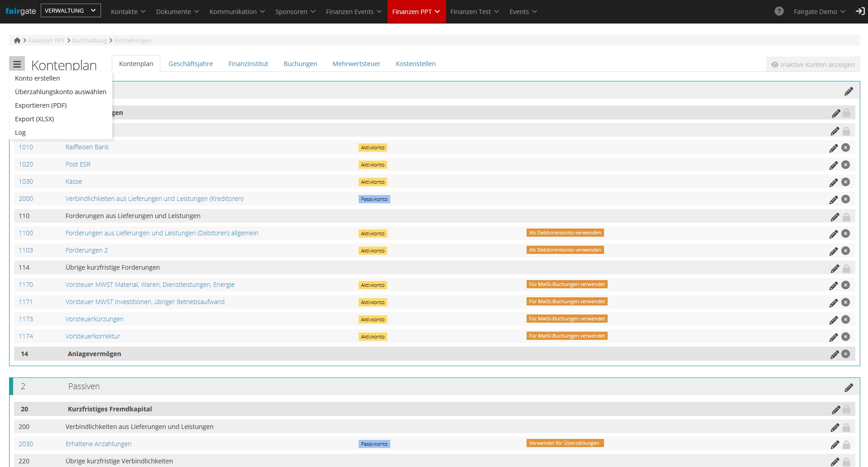Click the Buchhaltung breadcrumb link
This screenshot has width=868, height=467.
click(x=90, y=40)
